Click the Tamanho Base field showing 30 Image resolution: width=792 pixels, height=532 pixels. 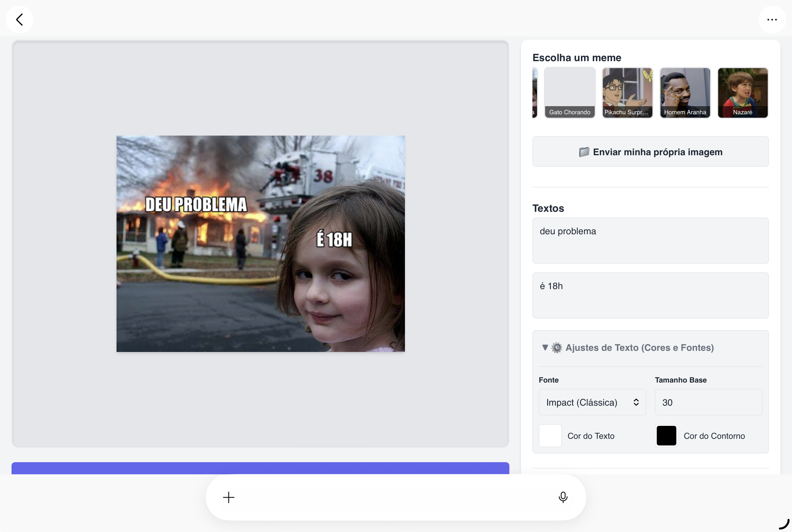tap(709, 402)
